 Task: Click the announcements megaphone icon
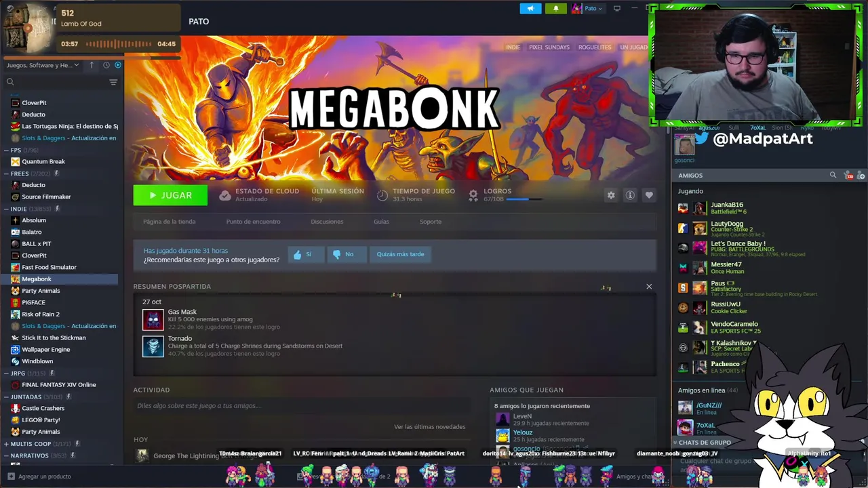point(530,8)
